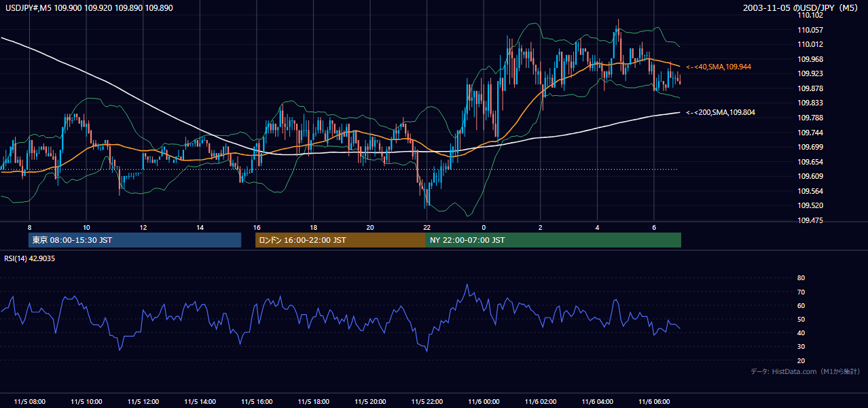Click hour tick 8 under the price chart
Image resolution: width=868 pixels, height=408 pixels.
click(x=29, y=227)
